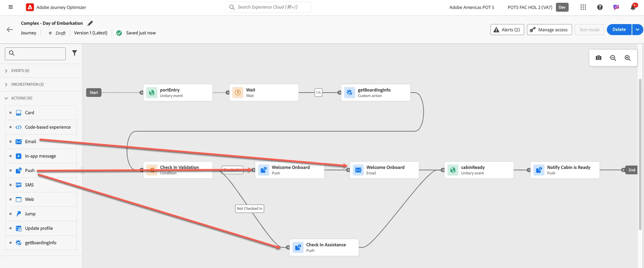Zoom in on the canvas
This screenshot has width=644, height=268.
[627, 58]
